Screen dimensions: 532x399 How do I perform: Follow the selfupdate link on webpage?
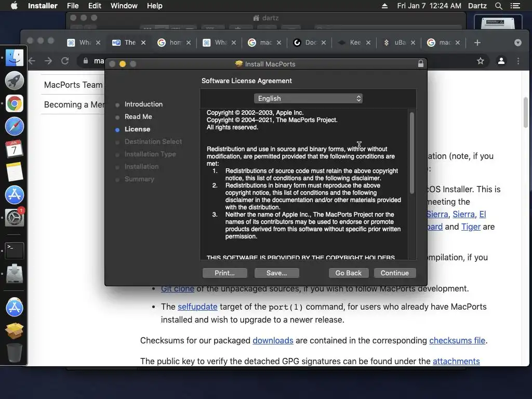click(197, 307)
